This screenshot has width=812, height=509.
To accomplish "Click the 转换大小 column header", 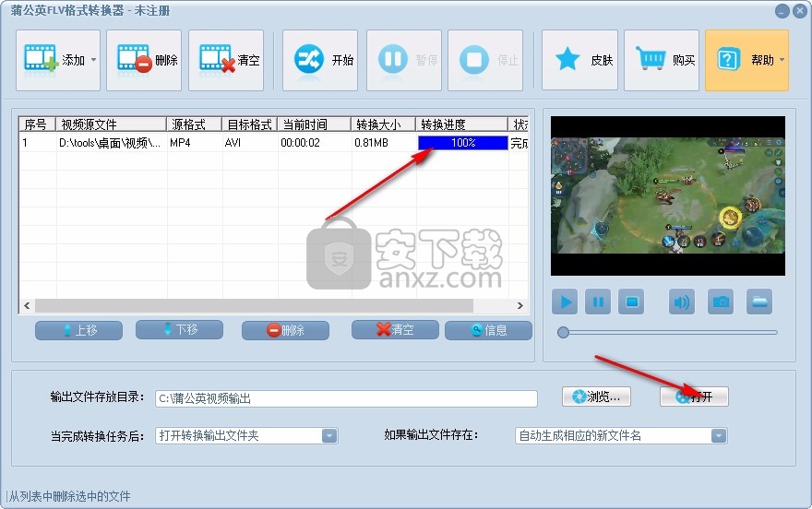I will 383,124.
